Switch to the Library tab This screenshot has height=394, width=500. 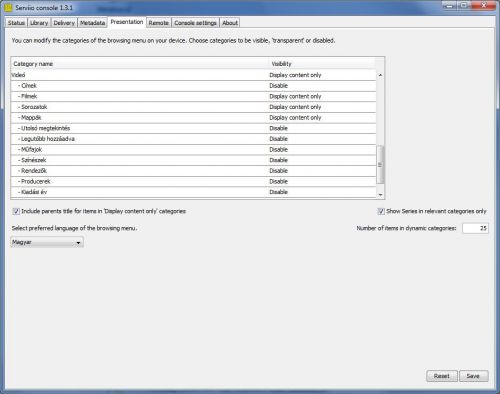39,23
